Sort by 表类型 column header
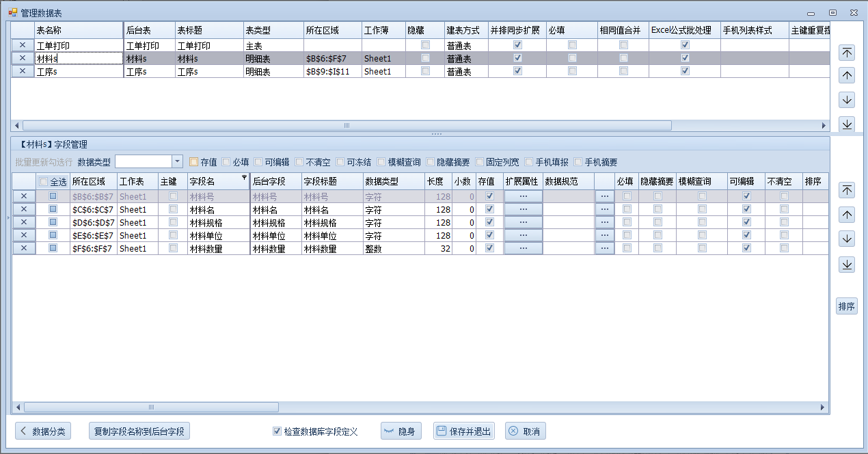Image resolution: width=868 pixels, height=454 pixels. (273, 31)
